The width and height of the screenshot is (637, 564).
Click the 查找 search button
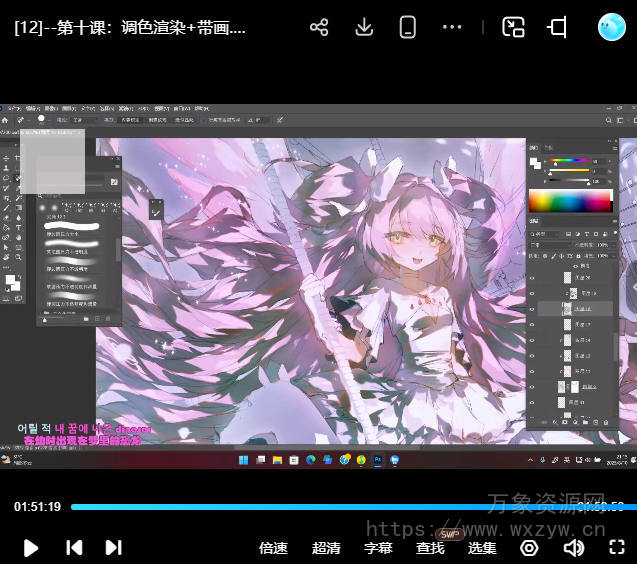[430, 548]
